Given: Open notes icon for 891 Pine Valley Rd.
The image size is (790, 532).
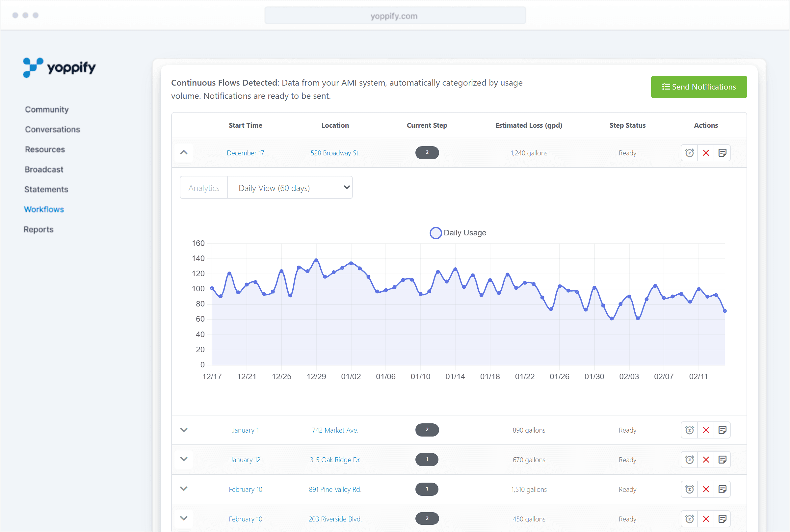Looking at the screenshot, I should (722, 489).
